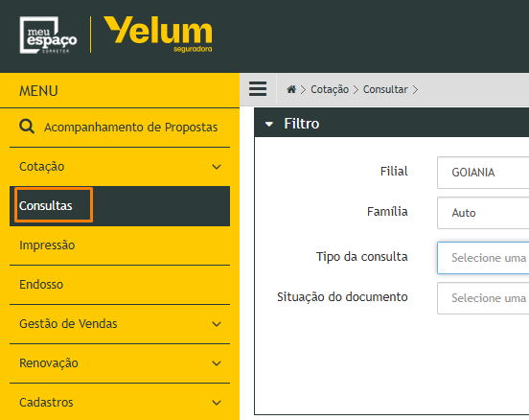Open the Situação do documento dropdown
Viewport: 529px width, 420px height.
tap(483, 298)
